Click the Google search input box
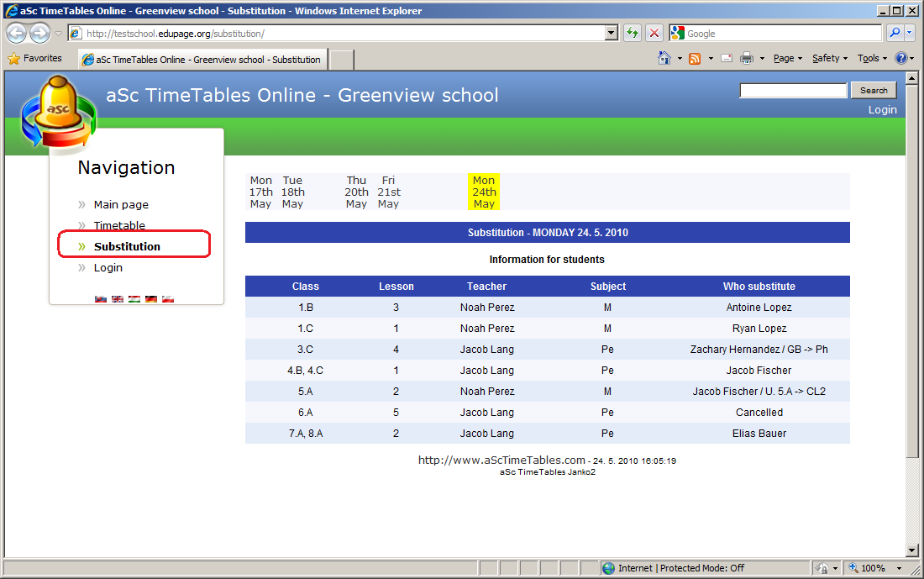Screen dimensions: 924x579 (783, 34)
